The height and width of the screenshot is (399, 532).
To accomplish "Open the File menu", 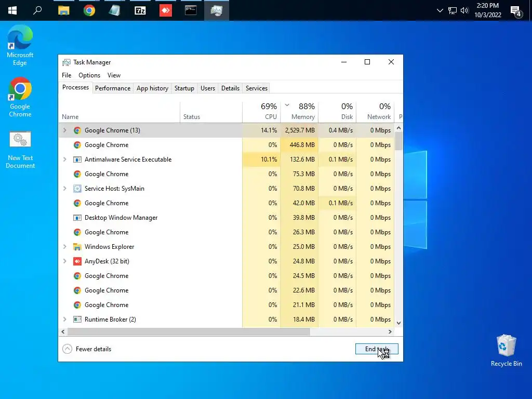I will (x=66, y=75).
